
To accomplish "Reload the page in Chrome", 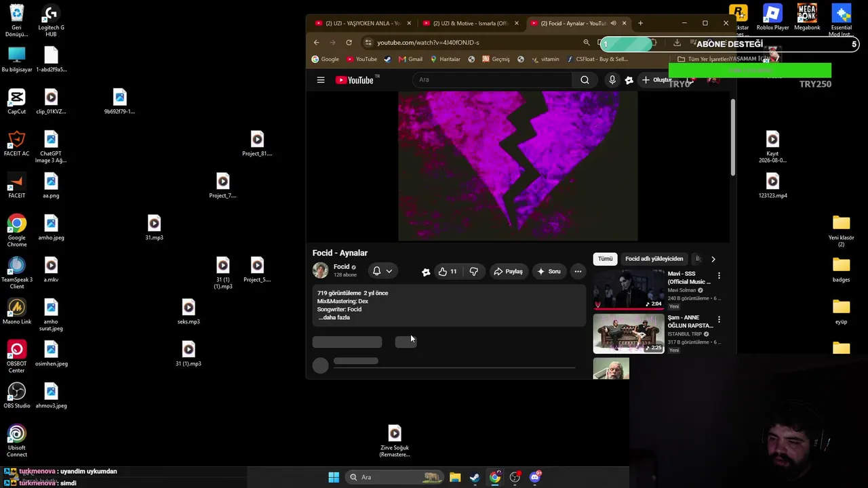I will pos(349,42).
